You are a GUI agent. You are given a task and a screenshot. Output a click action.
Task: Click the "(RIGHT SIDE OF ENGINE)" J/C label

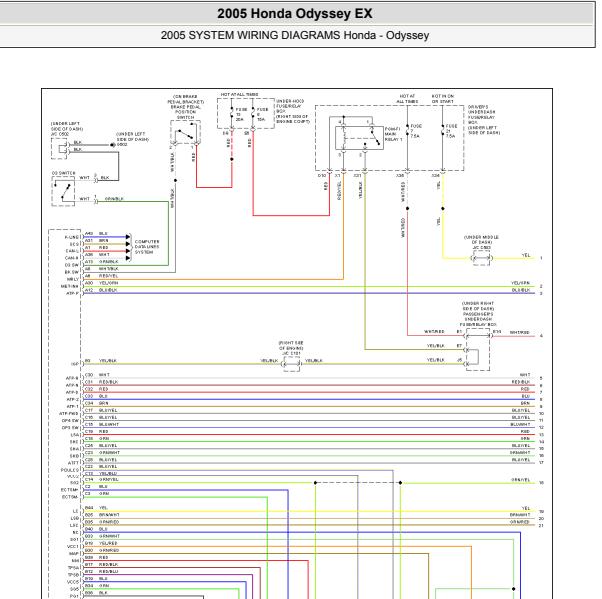pos(291,348)
